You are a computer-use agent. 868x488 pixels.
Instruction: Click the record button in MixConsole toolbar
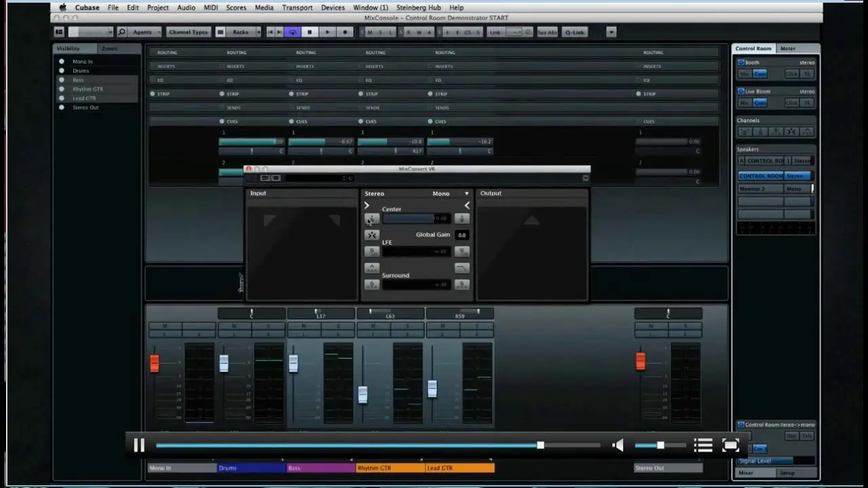(344, 32)
